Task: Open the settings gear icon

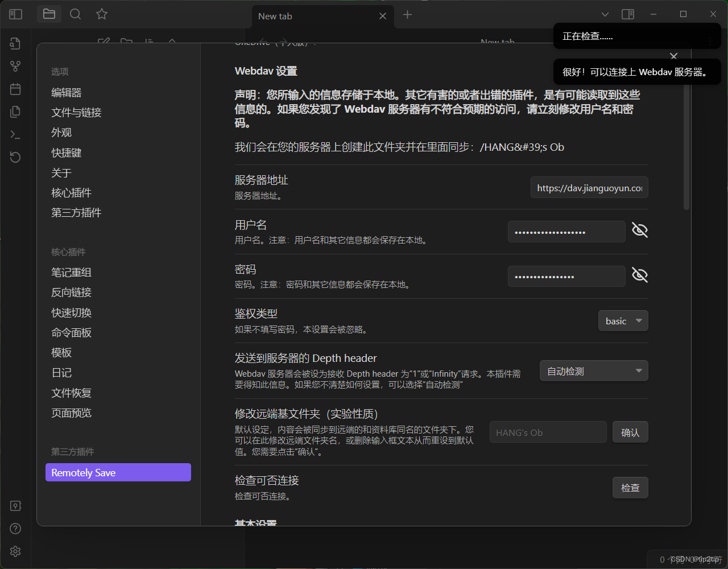Action: tap(15, 551)
